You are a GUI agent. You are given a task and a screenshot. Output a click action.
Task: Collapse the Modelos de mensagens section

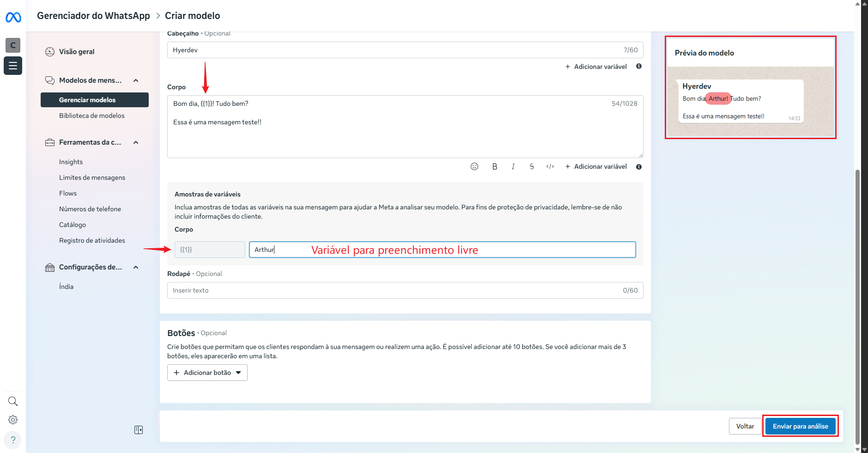click(136, 80)
